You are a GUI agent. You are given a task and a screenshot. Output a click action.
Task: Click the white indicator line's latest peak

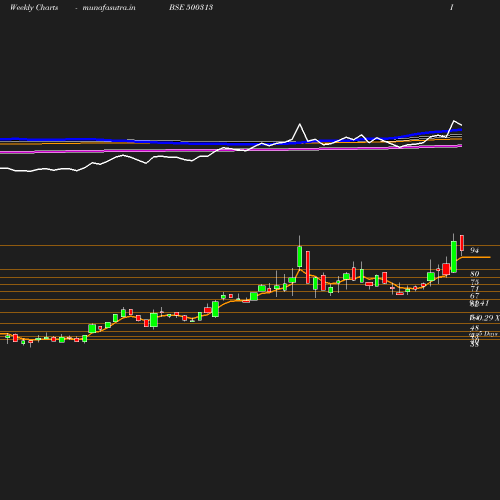pos(454,121)
